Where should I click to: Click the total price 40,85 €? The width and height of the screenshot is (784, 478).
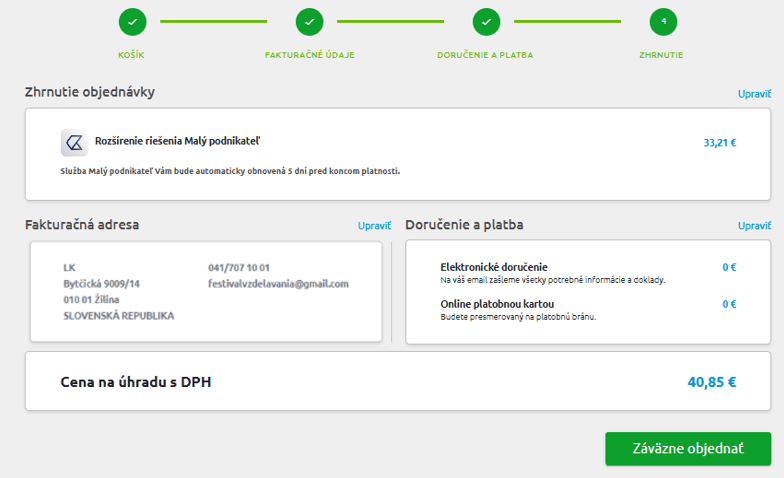(712, 381)
